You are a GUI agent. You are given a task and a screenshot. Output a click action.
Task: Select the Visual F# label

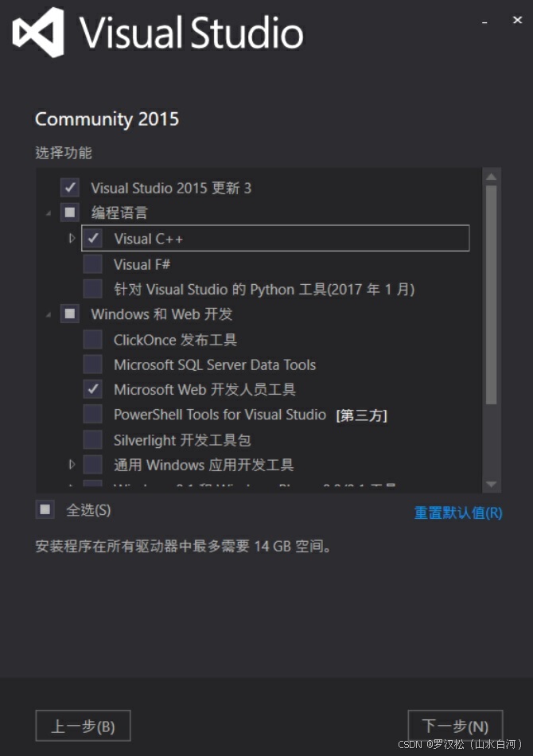point(142,264)
